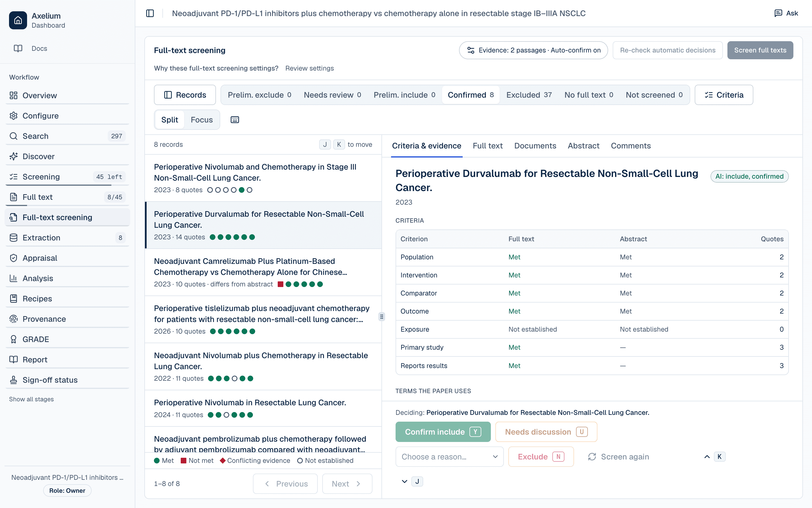Click the Search magnifier icon
The width and height of the screenshot is (812, 508).
(14, 136)
